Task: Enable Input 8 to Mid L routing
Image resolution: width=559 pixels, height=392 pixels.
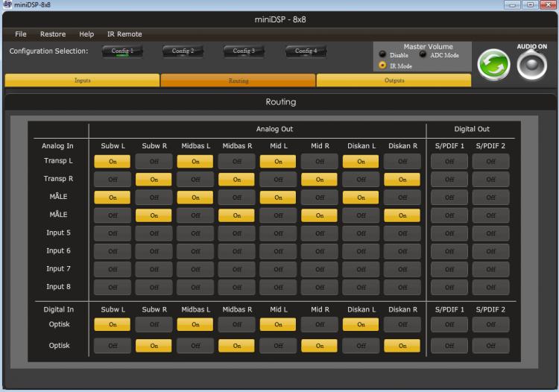Action: 278,287
